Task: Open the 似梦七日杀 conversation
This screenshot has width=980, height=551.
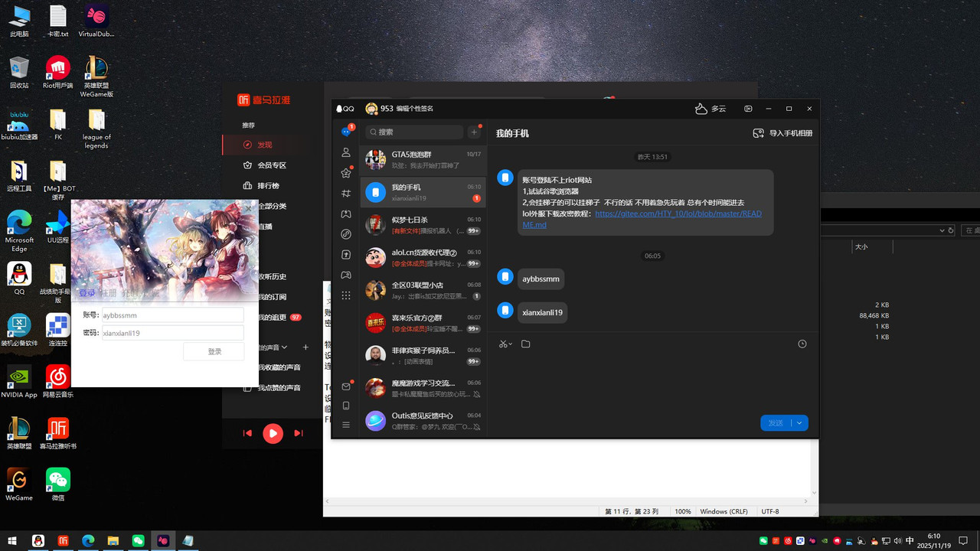Action: [x=423, y=225]
